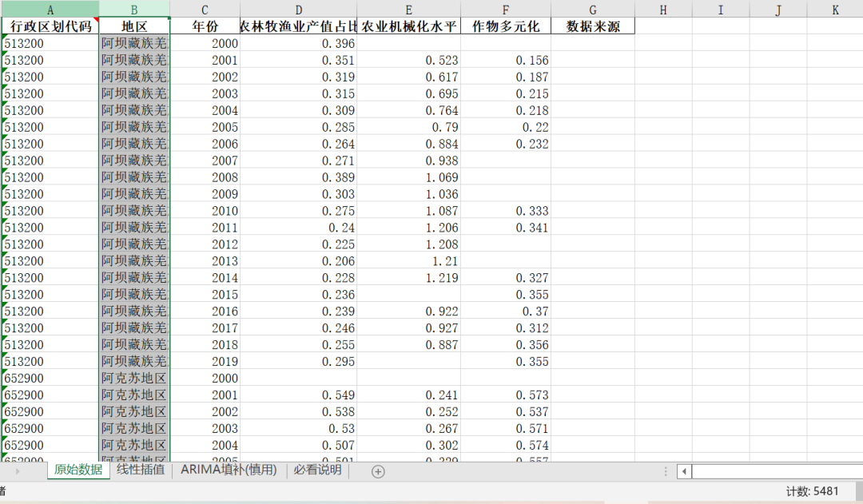The image size is (863, 504).
Task: Select the cell with value 0.927
Action: click(409, 328)
